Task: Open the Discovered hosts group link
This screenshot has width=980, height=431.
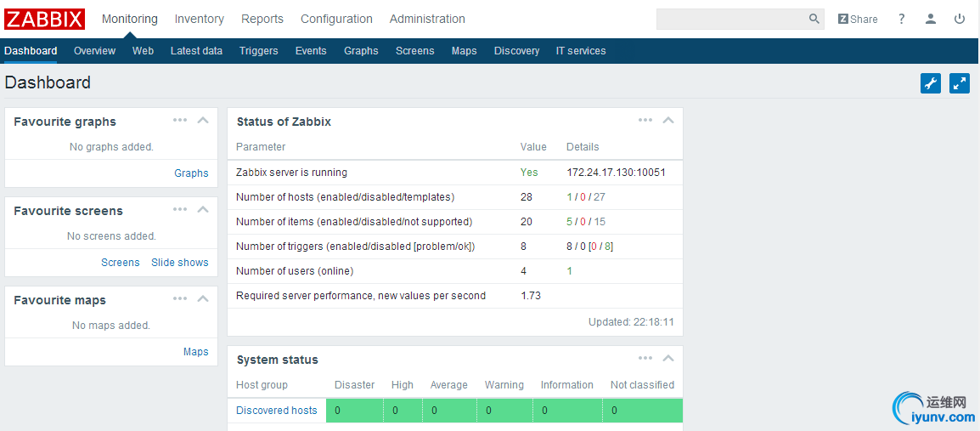Action: point(276,411)
